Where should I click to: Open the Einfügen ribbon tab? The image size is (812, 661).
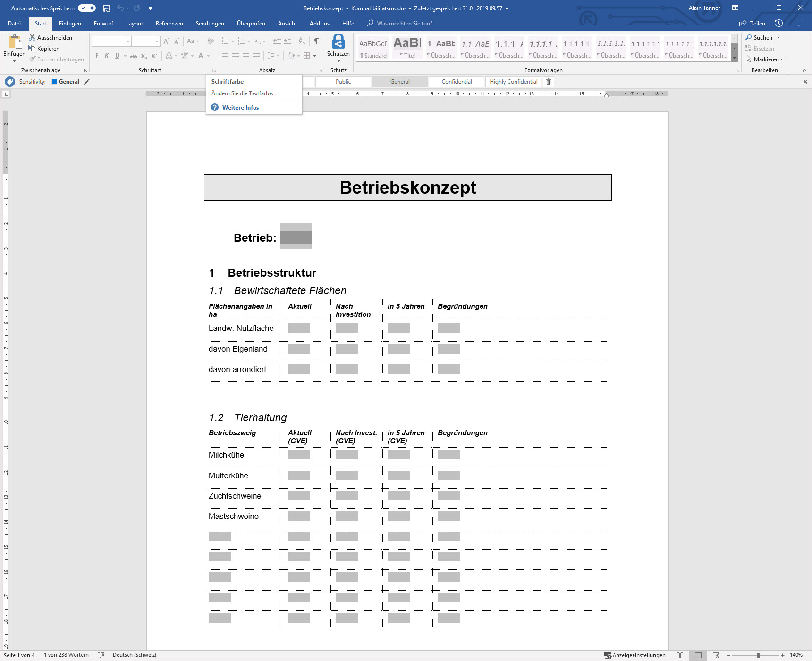pos(70,24)
